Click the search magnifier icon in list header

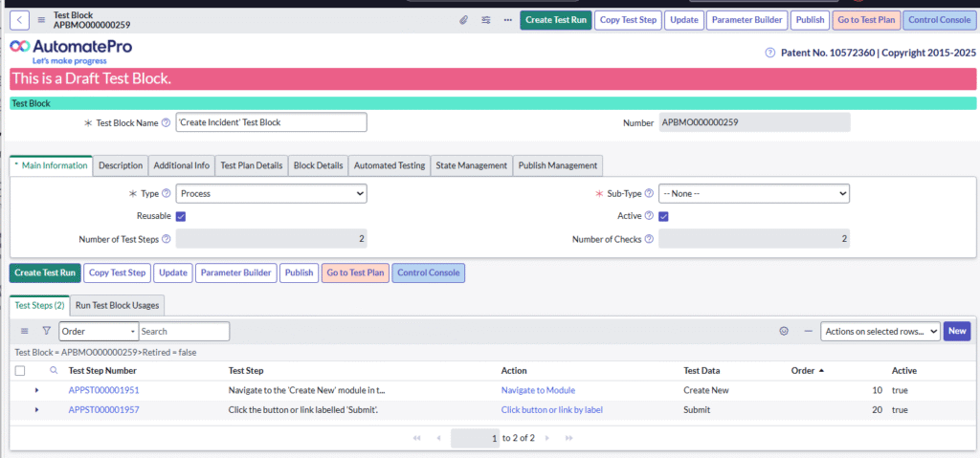tap(54, 370)
